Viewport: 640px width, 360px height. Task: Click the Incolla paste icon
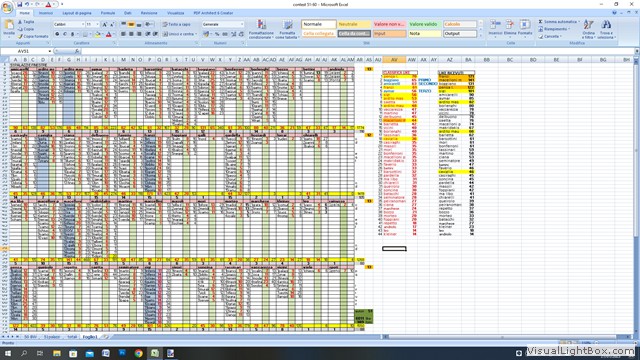pyautogui.click(x=9, y=28)
